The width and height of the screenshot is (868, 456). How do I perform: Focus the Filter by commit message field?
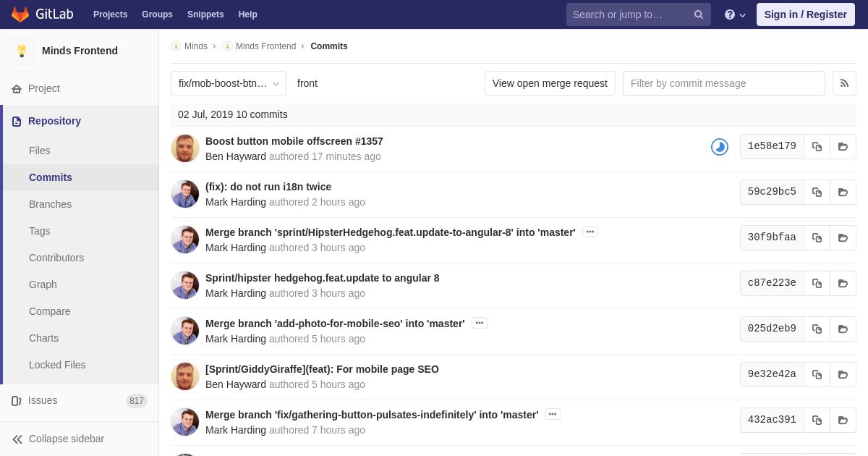pyautogui.click(x=723, y=83)
